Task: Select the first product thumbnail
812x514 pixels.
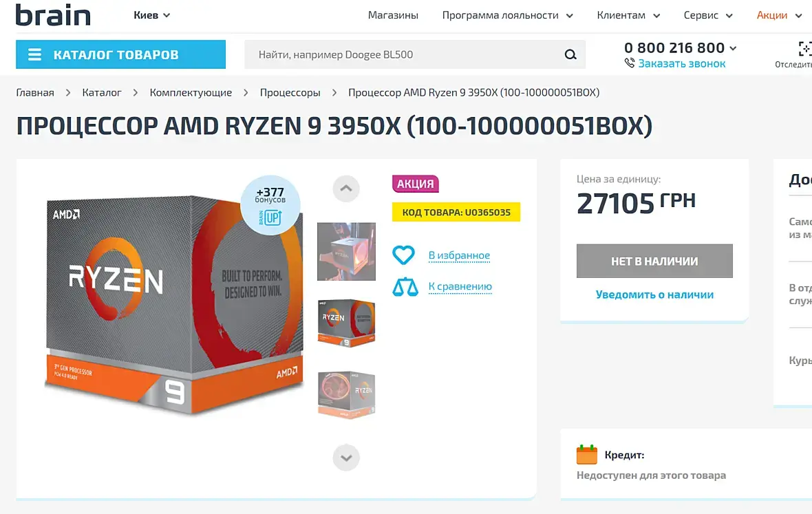Action: point(346,251)
